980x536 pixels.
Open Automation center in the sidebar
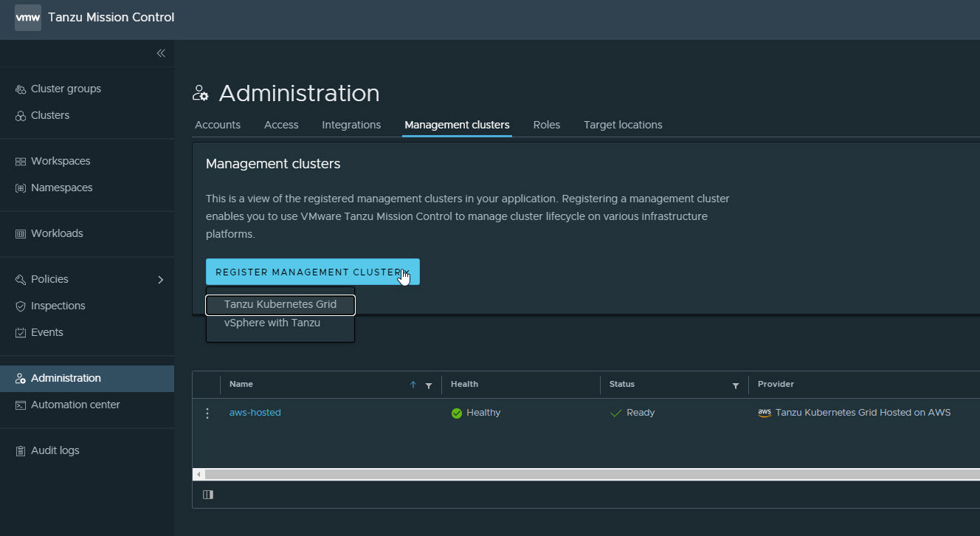(75, 405)
